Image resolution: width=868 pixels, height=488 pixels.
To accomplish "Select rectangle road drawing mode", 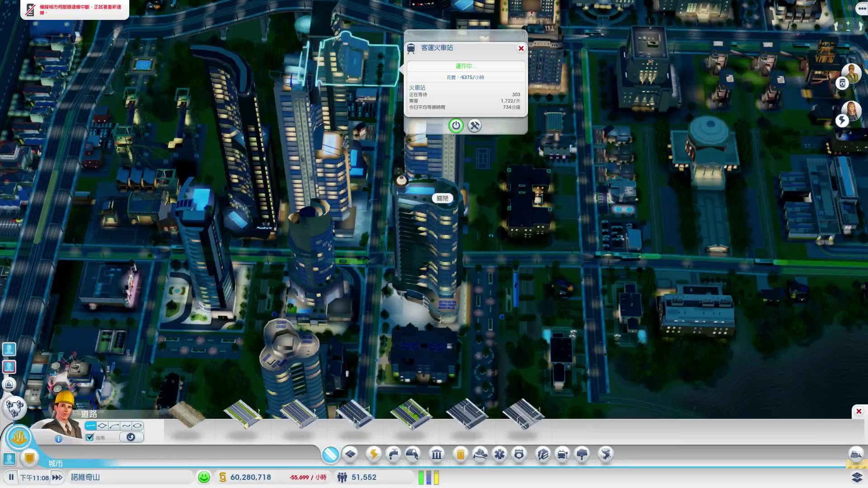I will coord(102,426).
